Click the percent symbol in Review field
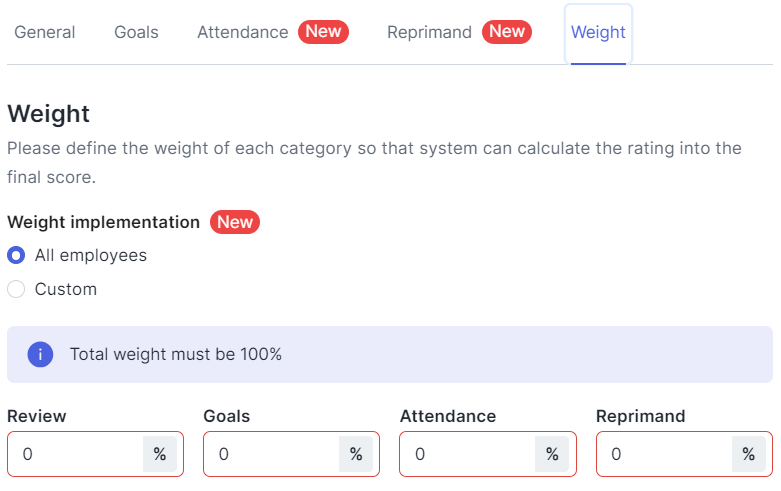This screenshot has width=781, height=491. click(x=160, y=454)
